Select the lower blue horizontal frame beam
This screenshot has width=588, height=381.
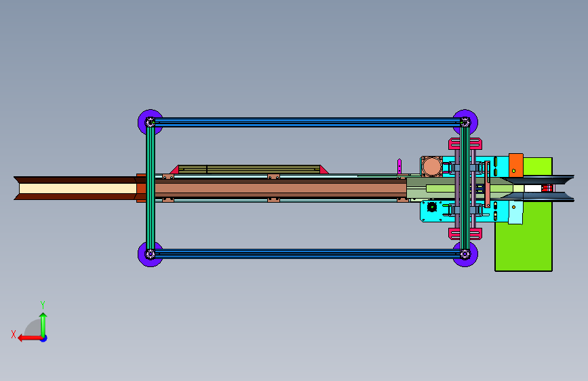[307, 254]
